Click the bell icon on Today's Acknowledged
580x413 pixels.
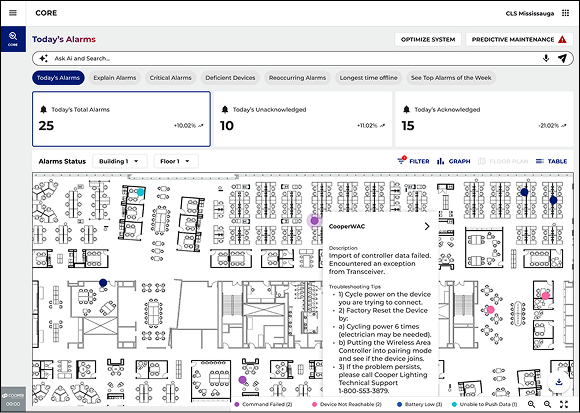pyautogui.click(x=406, y=109)
